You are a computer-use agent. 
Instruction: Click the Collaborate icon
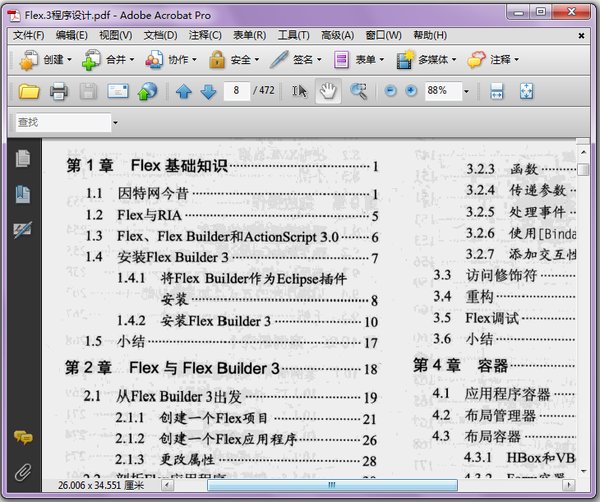(154, 60)
